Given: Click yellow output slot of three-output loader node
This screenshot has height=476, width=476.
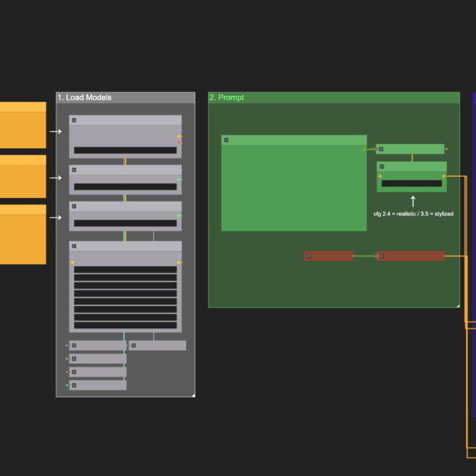Looking at the screenshot, I should coord(179,137).
